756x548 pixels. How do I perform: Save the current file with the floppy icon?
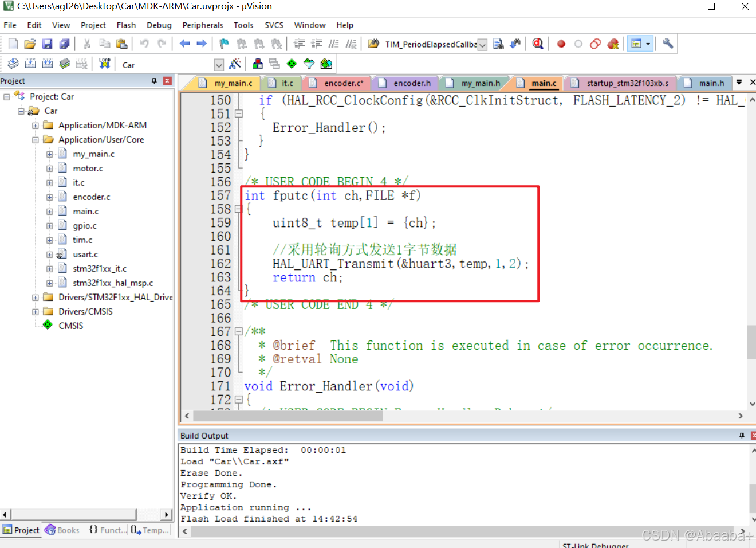pyautogui.click(x=48, y=44)
